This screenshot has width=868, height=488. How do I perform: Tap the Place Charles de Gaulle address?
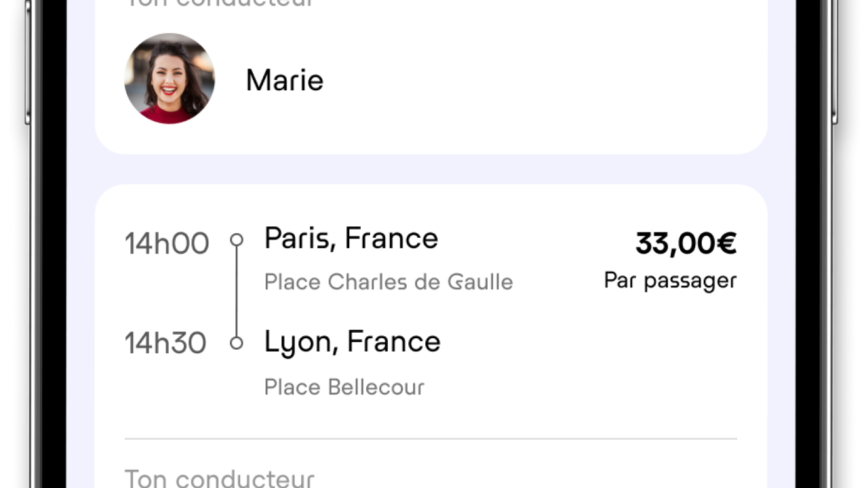pos(389,282)
